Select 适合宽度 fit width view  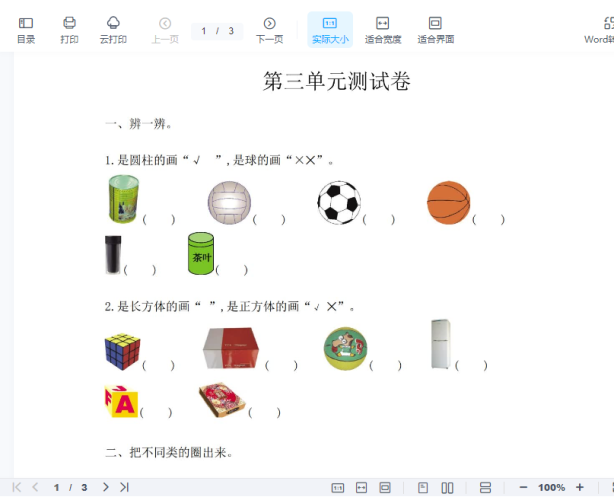tap(382, 29)
